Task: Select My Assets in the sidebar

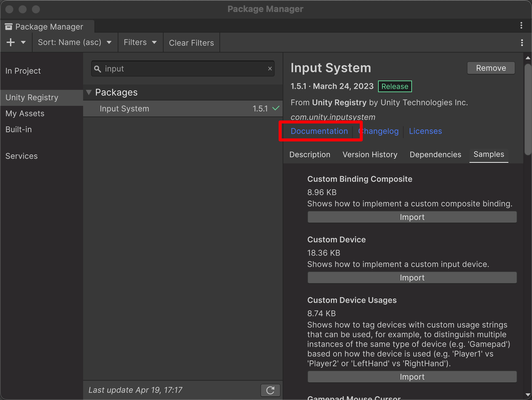Action: 25,113
